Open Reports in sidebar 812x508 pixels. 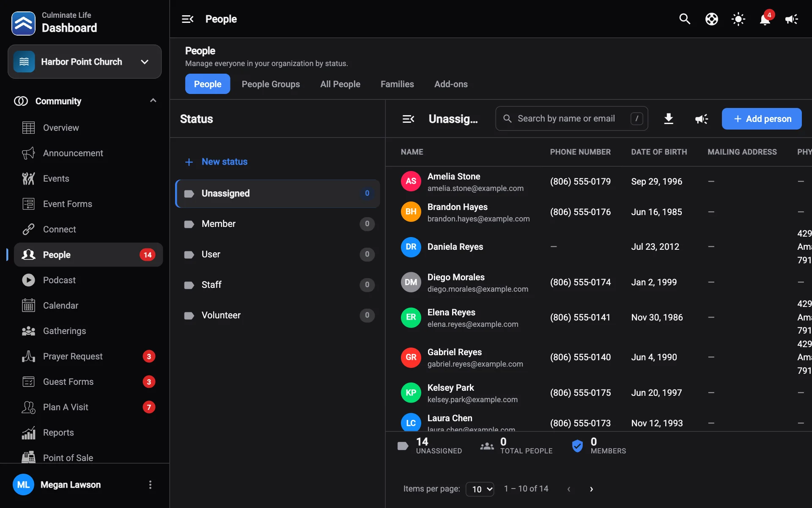pos(88,433)
